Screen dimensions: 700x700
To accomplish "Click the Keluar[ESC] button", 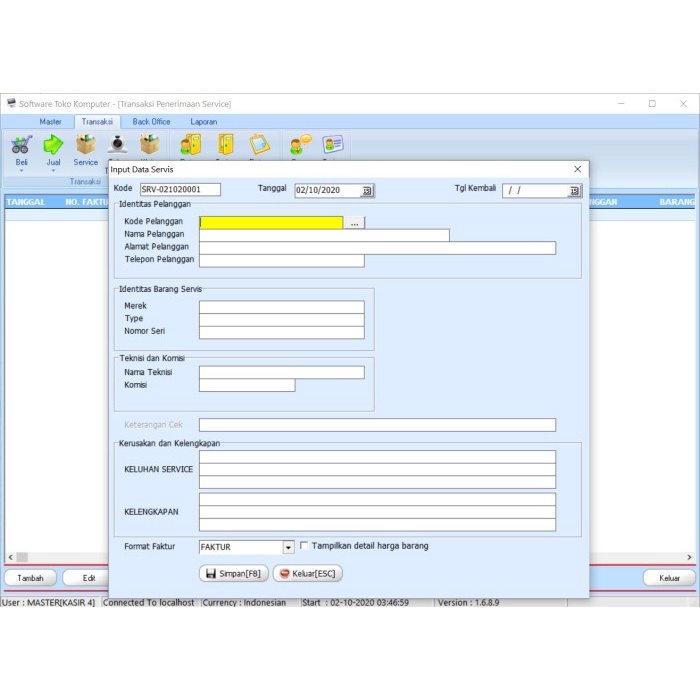I will point(308,573).
